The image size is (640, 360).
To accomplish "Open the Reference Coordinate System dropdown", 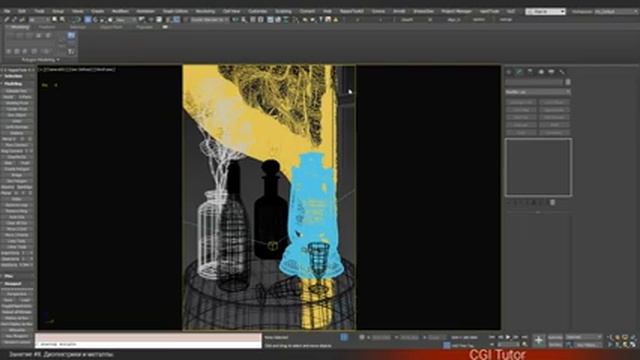I will (125, 20).
